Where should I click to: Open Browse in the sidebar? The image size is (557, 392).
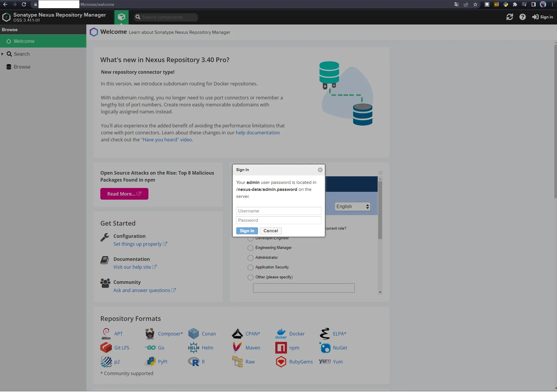[x=22, y=67]
